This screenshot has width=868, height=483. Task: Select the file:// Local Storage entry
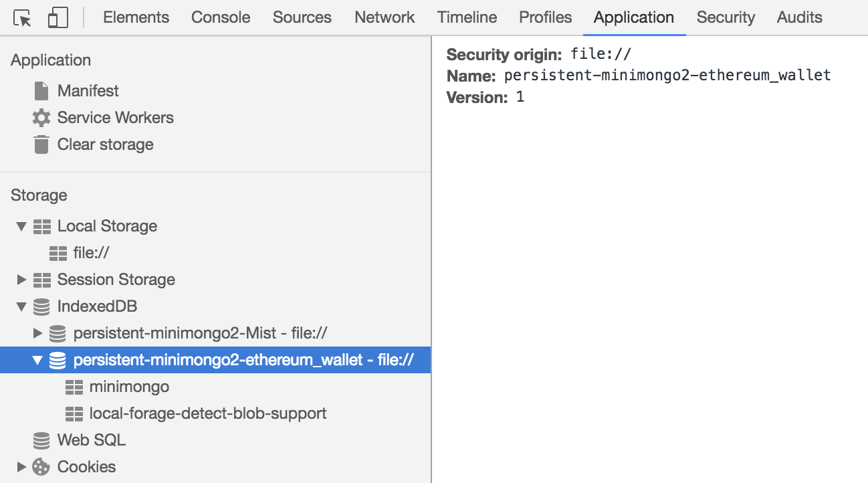click(x=90, y=253)
